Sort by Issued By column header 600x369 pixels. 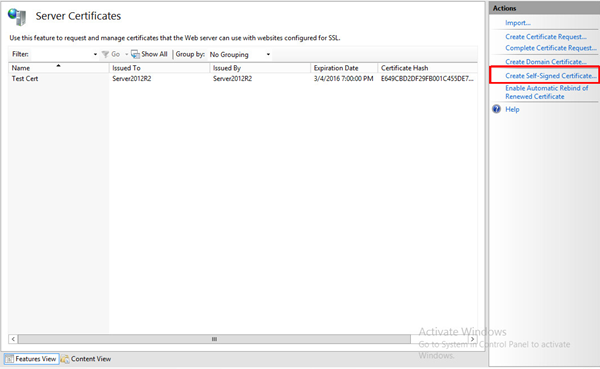point(260,68)
